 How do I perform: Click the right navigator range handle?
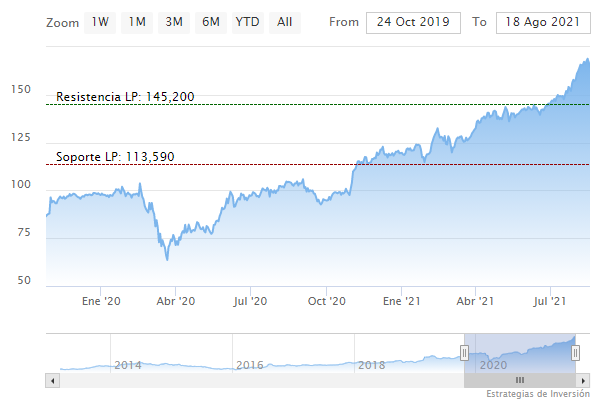point(577,352)
